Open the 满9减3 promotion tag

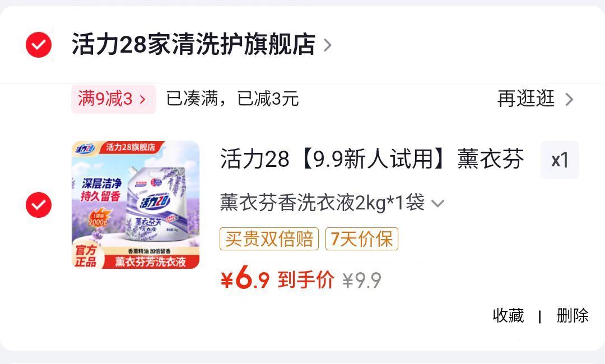coord(113,99)
